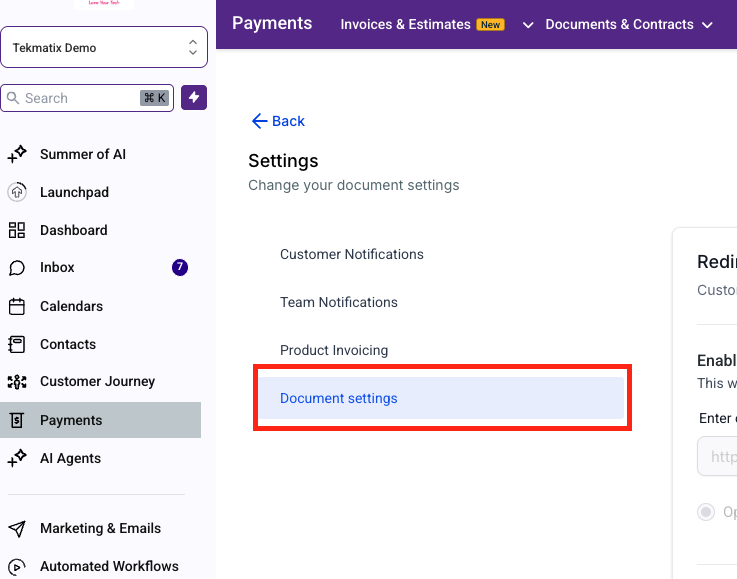Select the disabled radio button in redirect panel
737x579 pixels.
706,512
